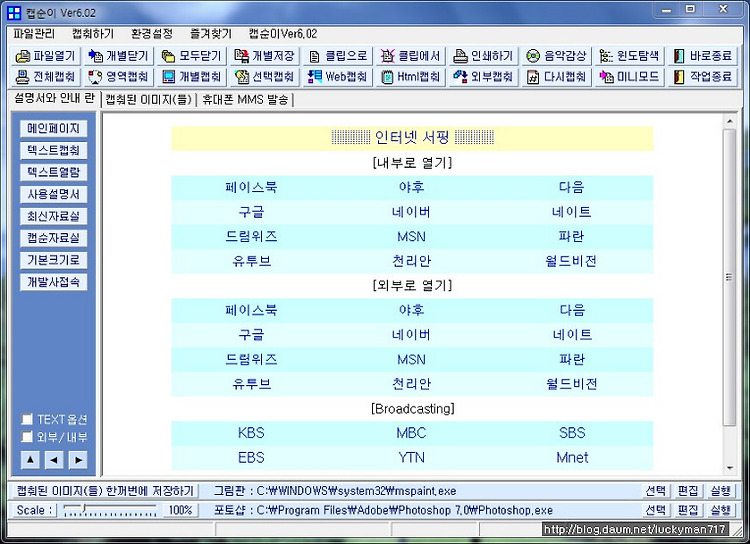Click the 인쇄하기 print button

(x=483, y=56)
